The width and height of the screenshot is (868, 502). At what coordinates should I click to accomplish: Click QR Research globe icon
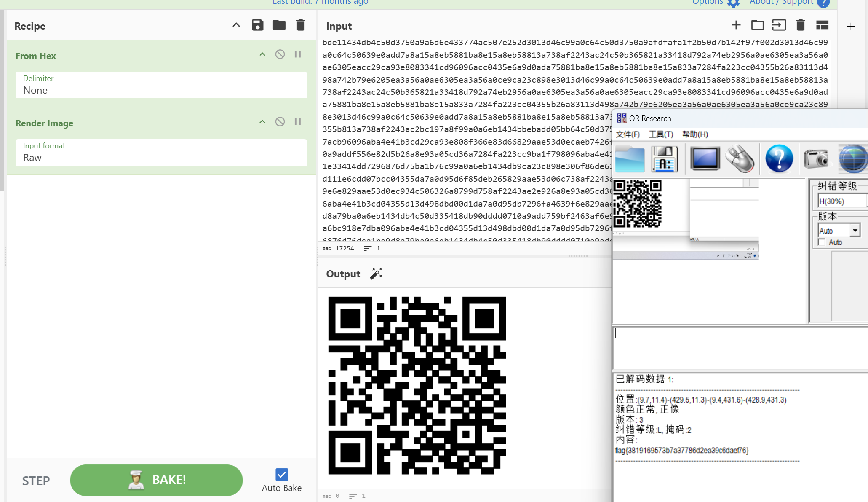point(853,159)
